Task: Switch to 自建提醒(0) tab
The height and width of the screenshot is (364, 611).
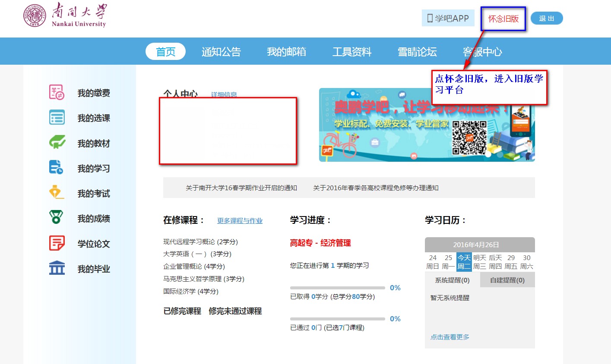Action: (507, 280)
